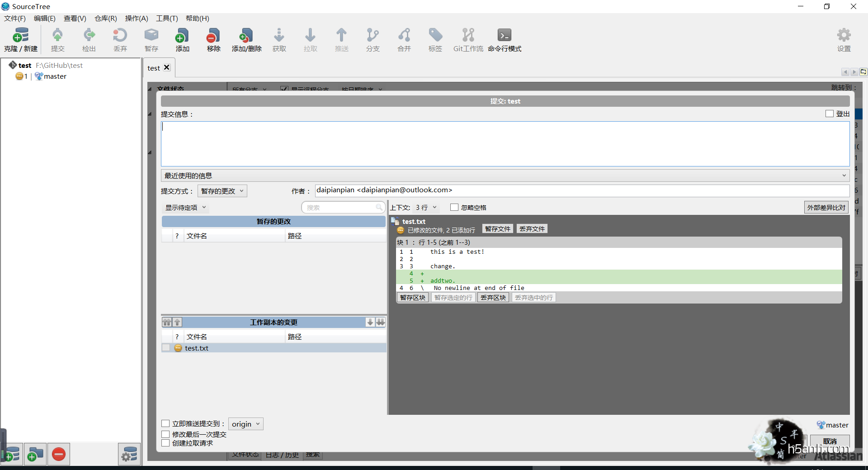Click 丢弃文件 button

[x=532, y=229]
